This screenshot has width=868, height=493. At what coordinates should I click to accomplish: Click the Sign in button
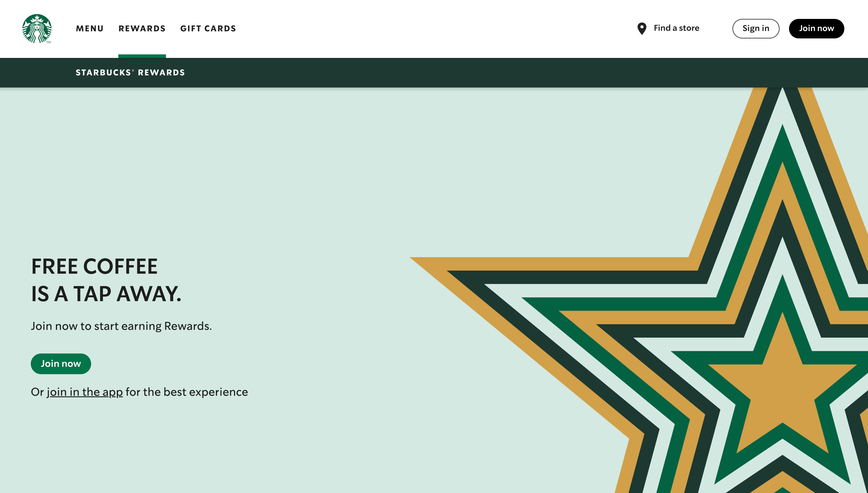756,29
